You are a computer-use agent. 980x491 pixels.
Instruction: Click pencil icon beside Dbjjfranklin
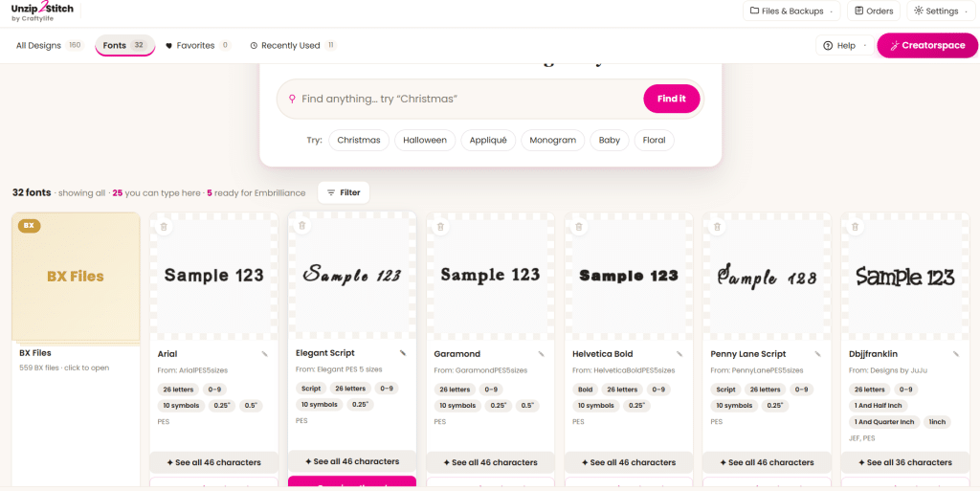click(x=956, y=354)
